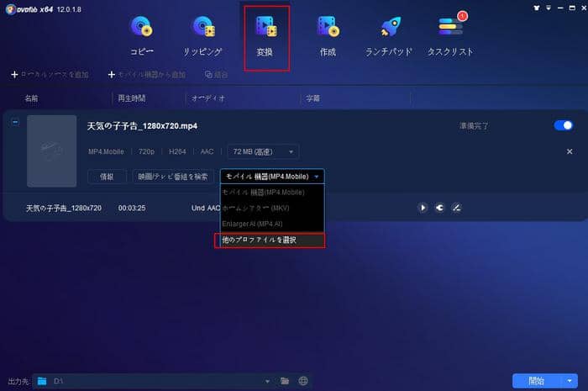Viewport: 588px width, 391px height.
Task: Choose ホームシアター (MKV) profile option
Action: [x=272, y=208]
